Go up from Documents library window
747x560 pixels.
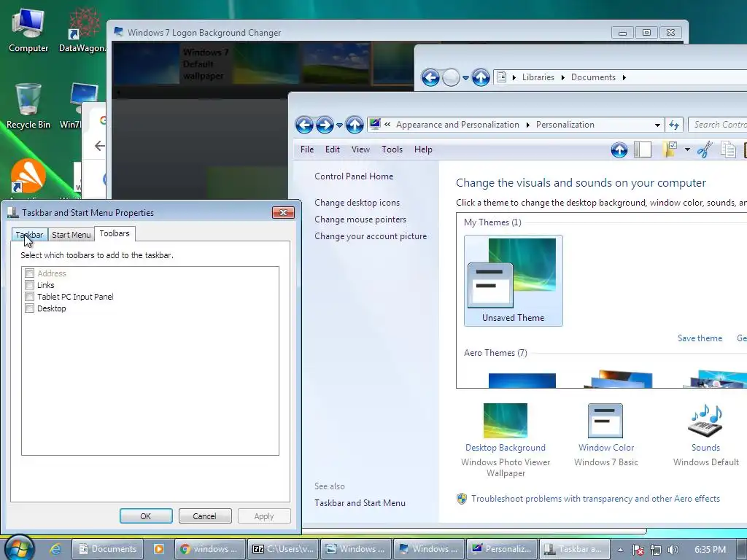click(x=481, y=77)
